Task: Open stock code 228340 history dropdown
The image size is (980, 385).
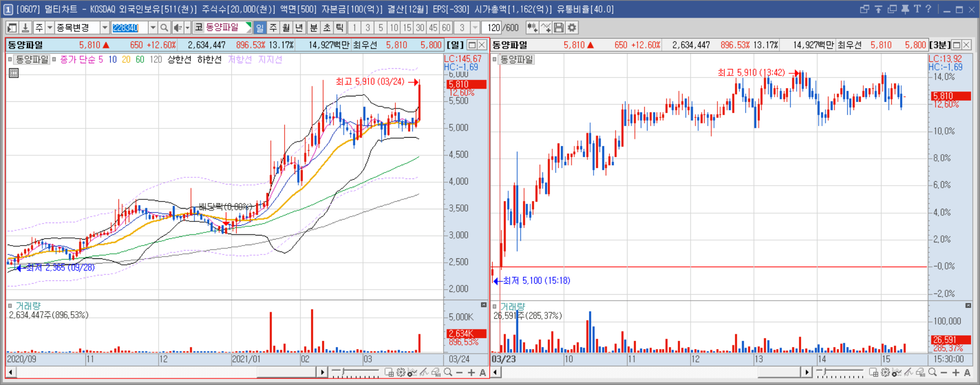Action: [x=153, y=28]
